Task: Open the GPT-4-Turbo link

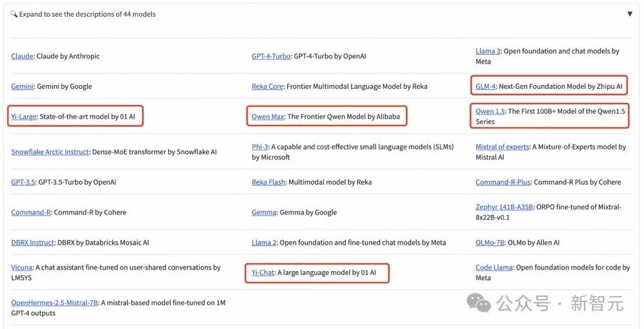Action: point(270,56)
